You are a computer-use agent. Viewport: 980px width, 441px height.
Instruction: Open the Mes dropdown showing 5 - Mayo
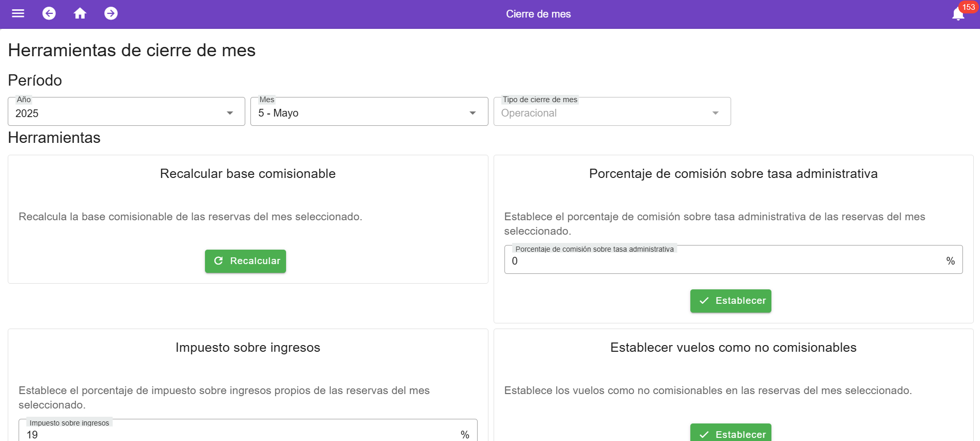369,112
